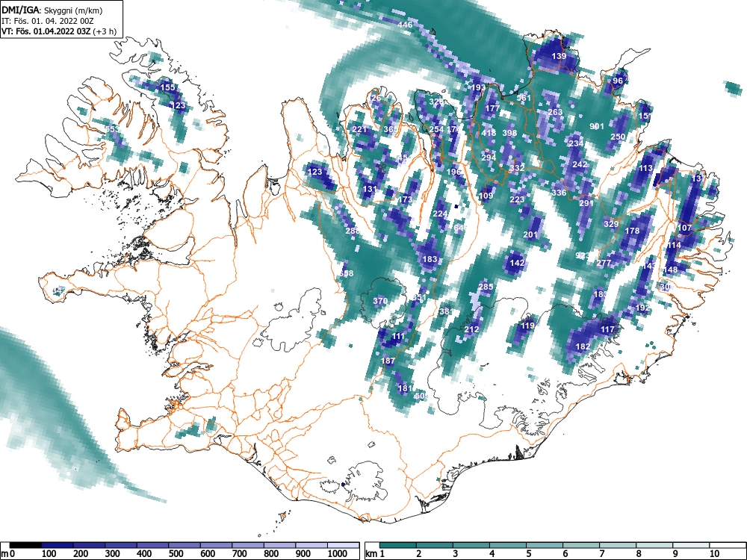This screenshot has height=560, width=747.
Task: Click the visibility value 148 on the map
Action: pos(670,270)
